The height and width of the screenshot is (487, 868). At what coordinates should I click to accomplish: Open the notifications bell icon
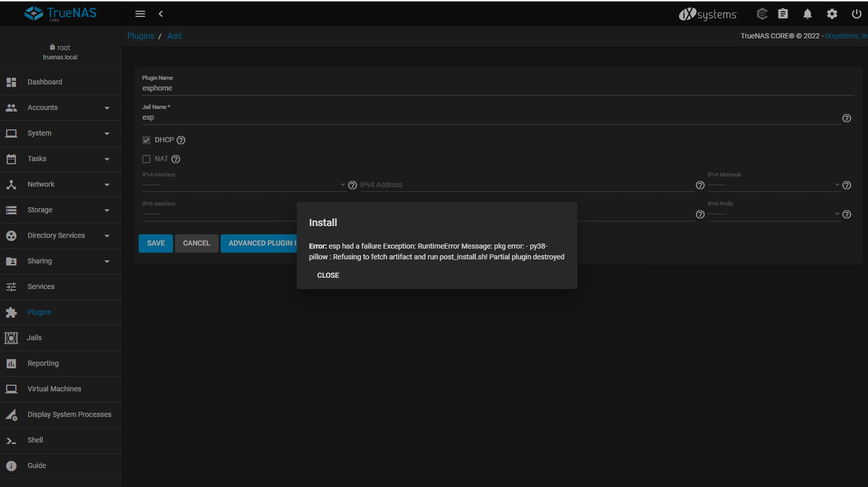[x=808, y=14]
